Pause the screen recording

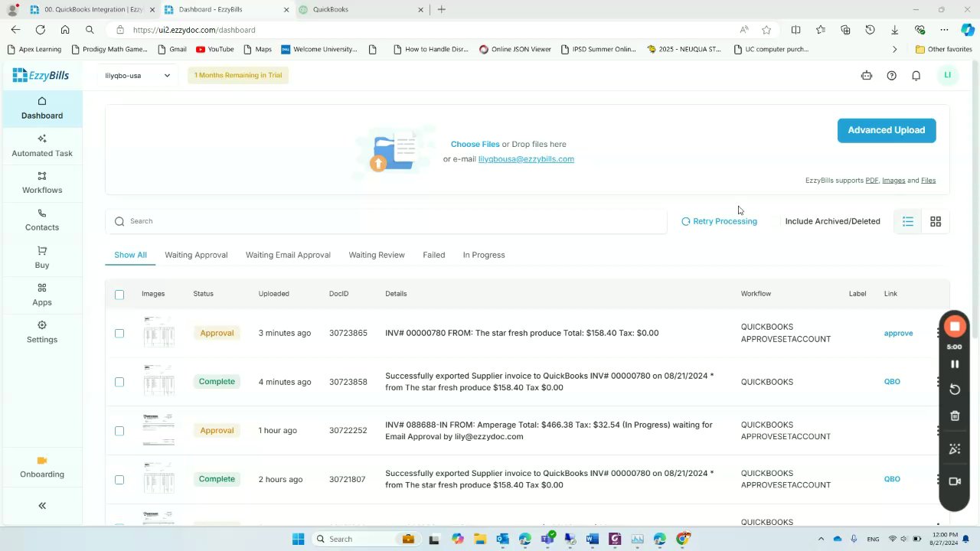(x=955, y=364)
